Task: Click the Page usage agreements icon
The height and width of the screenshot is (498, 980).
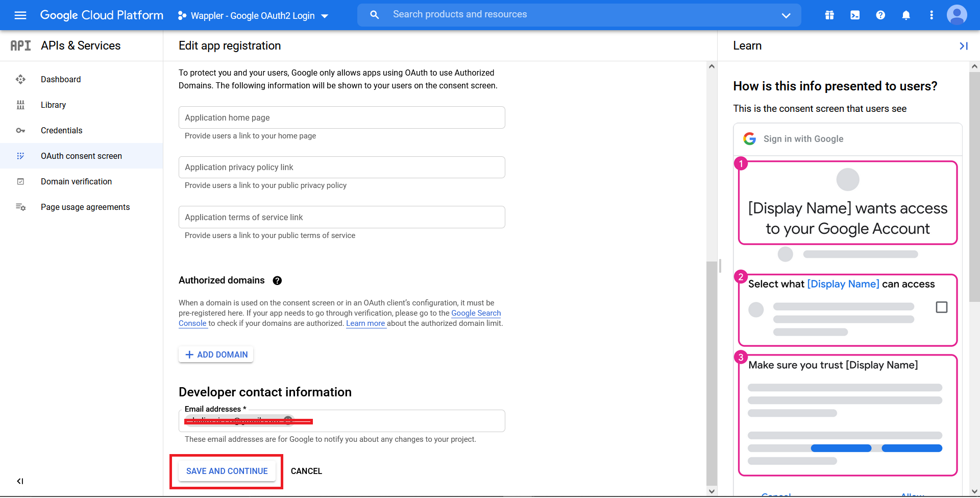Action: click(x=20, y=207)
